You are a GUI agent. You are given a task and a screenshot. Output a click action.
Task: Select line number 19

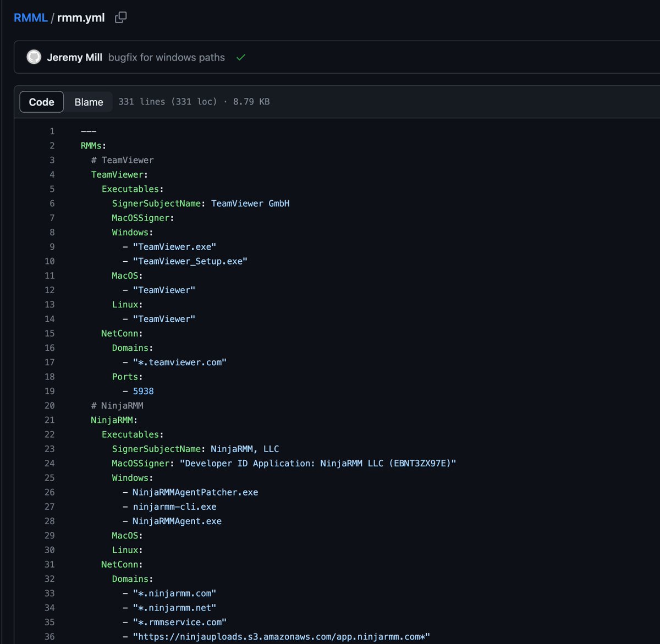pyautogui.click(x=50, y=391)
